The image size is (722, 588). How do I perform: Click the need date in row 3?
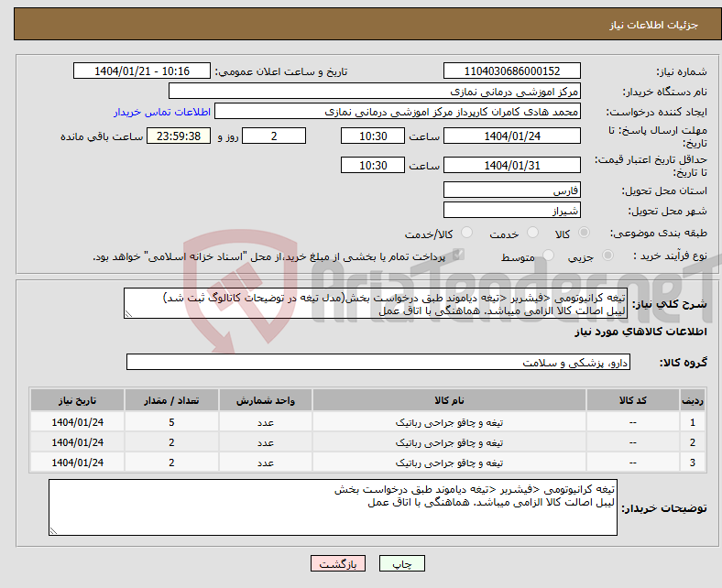click(77, 463)
